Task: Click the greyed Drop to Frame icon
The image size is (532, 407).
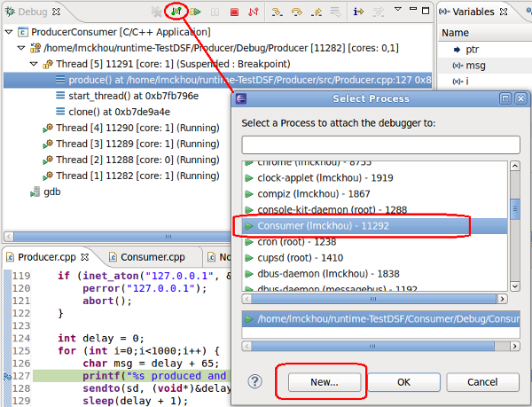Action: point(335,12)
